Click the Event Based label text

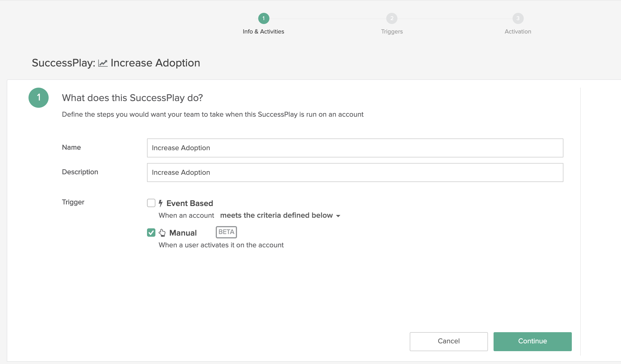190,203
